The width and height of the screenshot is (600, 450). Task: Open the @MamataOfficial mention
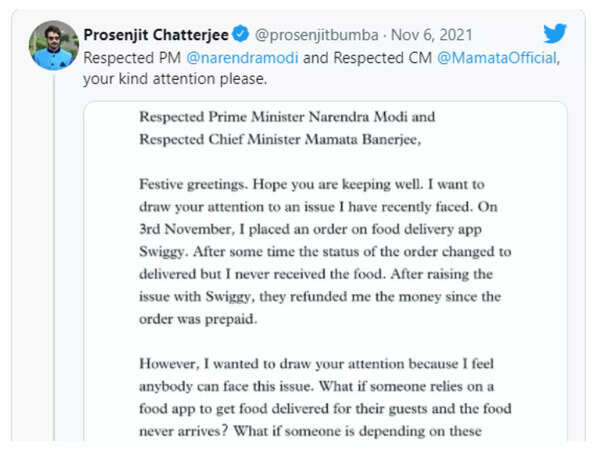coord(496,58)
